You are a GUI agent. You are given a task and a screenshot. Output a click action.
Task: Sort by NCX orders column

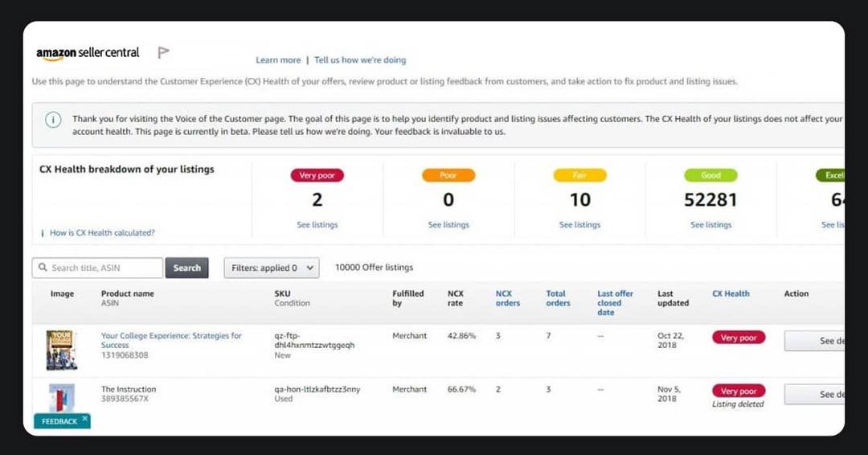(508, 298)
